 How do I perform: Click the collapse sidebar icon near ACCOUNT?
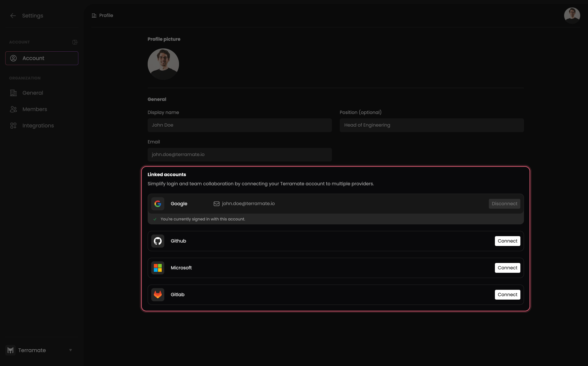click(x=75, y=42)
